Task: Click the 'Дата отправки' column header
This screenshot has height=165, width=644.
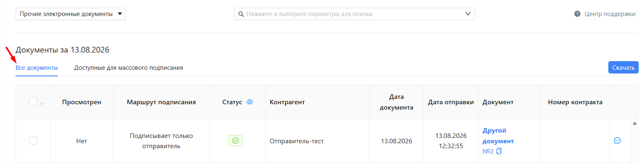Action: [x=451, y=102]
